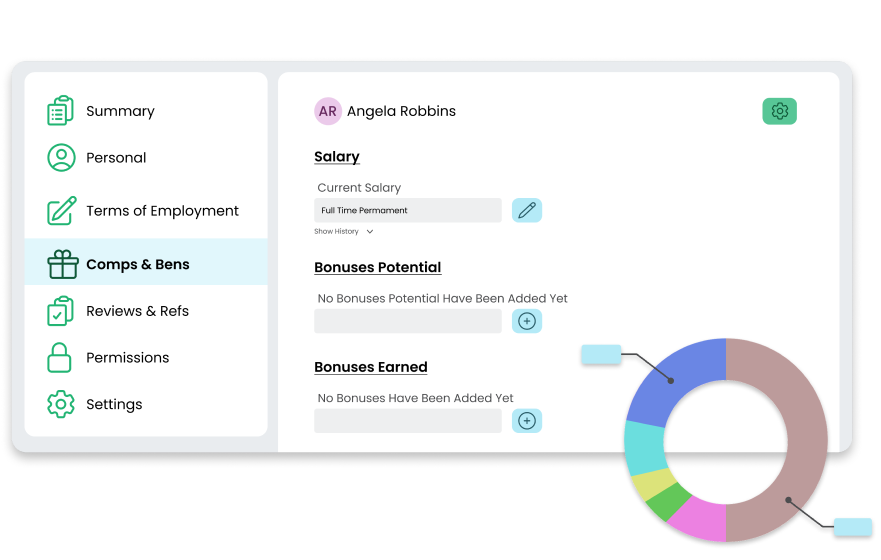Open the Reviews & Refs section
The height and width of the screenshot is (560, 881).
point(137,311)
